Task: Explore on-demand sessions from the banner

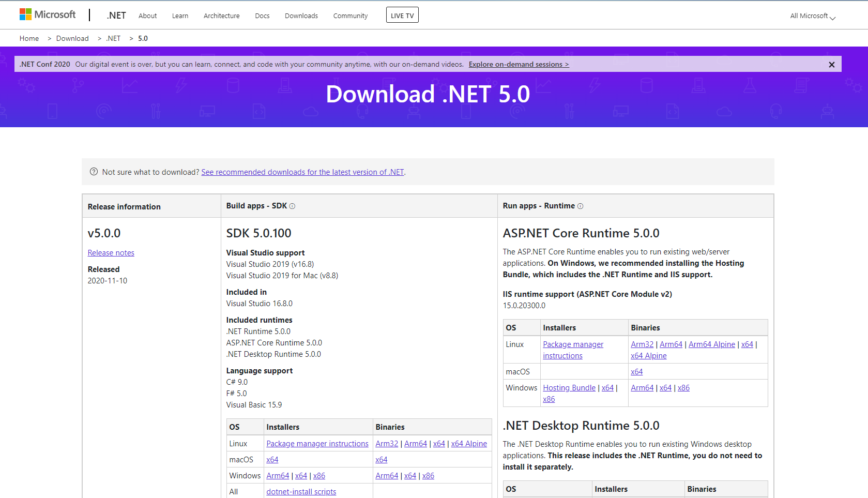Action: coord(519,64)
